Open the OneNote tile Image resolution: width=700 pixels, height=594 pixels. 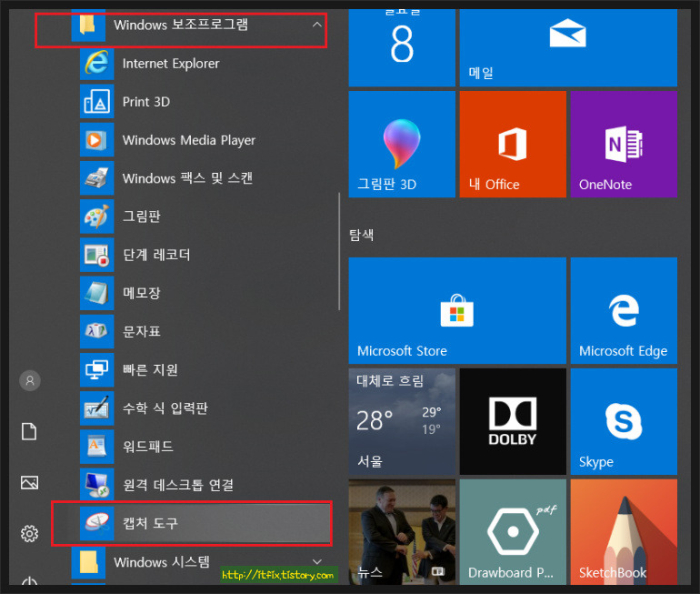tap(624, 145)
